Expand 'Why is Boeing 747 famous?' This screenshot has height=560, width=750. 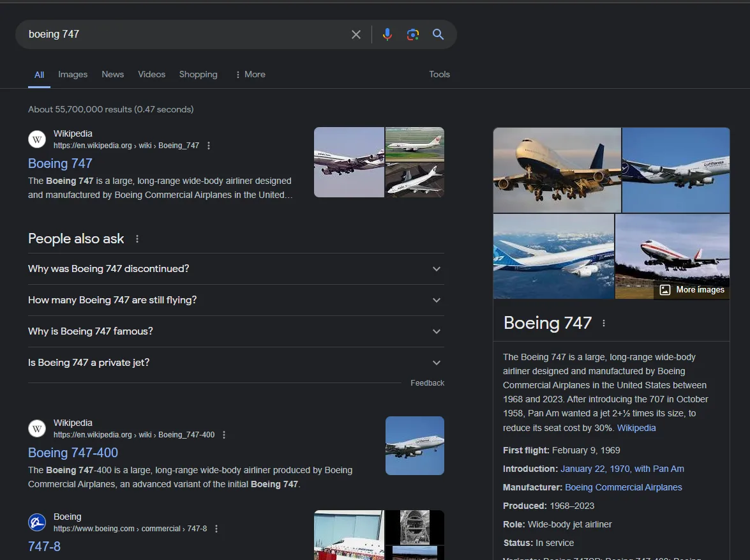[x=236, y=331]
